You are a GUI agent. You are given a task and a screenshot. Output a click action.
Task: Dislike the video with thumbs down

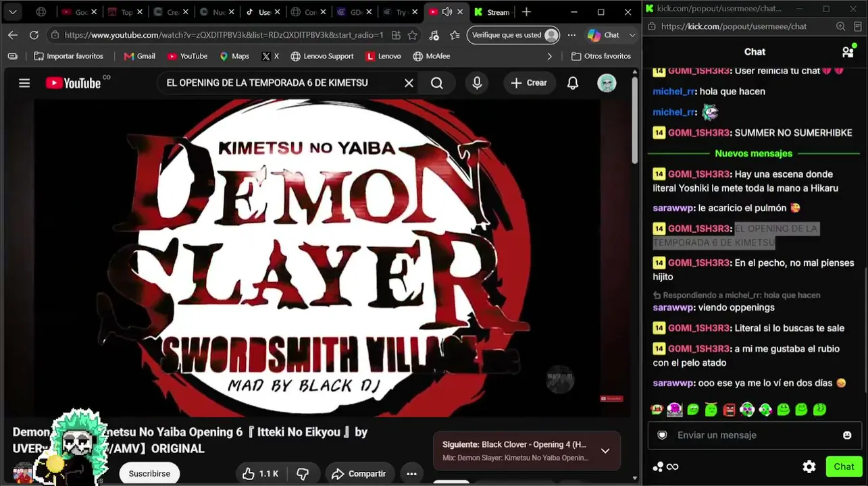coord(303,474)
